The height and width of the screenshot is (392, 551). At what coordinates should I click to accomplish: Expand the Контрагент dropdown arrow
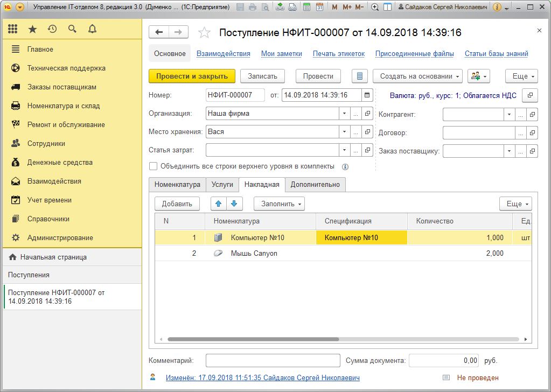pyautogui.click(x=509, y=115)
